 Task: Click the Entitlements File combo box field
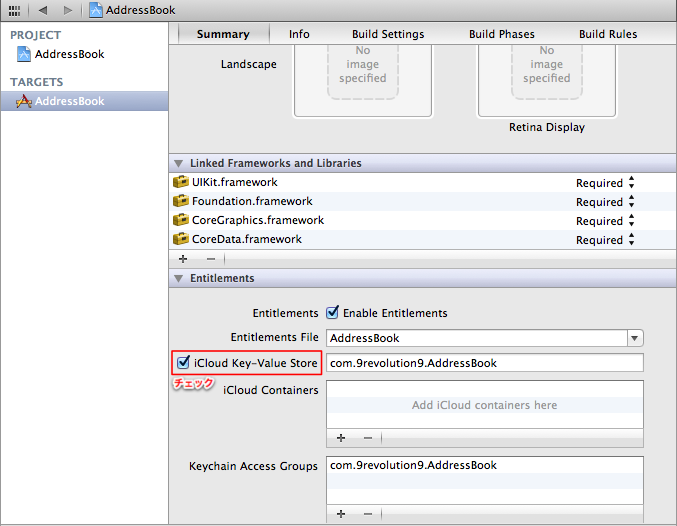click(x=477, y=338)
